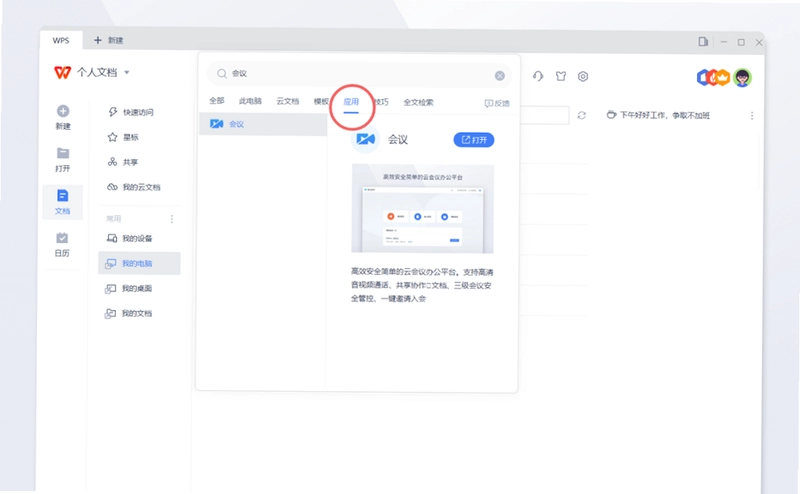Click the 新建 plus icon in sidebar
This screenshot has width=800, height=494.
[63, 111]
